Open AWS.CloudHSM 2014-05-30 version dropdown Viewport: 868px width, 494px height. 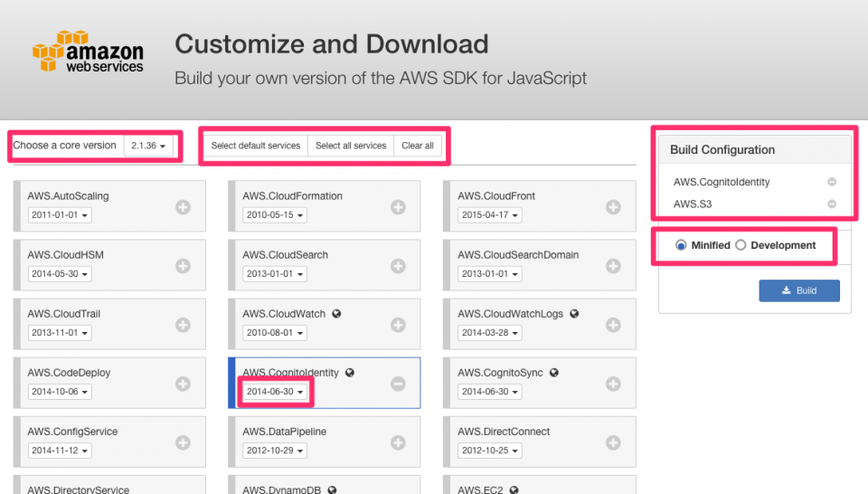[60, 273]
